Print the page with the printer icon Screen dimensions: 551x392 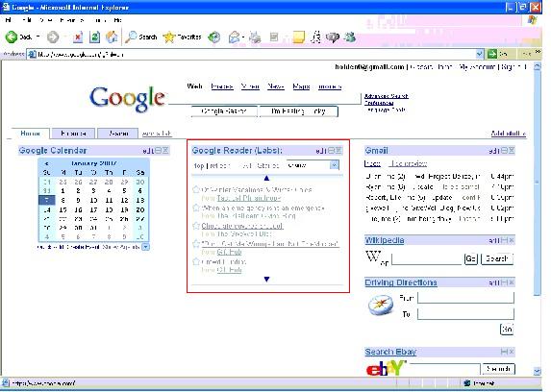[x=255, y=37]
